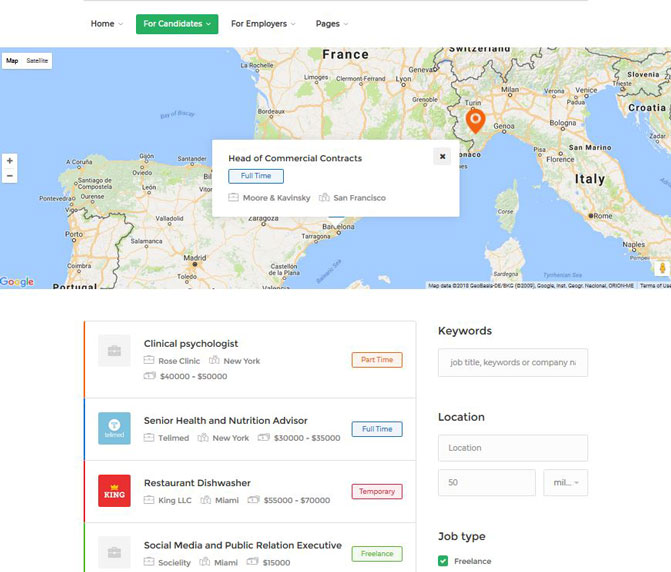Viewport: 671px width, 572px height.
Task: Click New York location icon for Tellmed job
Action: [x=203, y=437]
